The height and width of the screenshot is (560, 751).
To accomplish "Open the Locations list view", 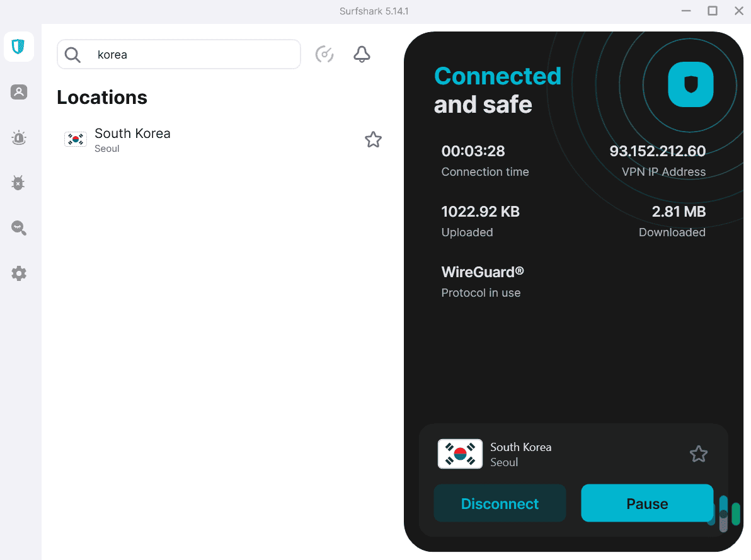I will 101,97.
